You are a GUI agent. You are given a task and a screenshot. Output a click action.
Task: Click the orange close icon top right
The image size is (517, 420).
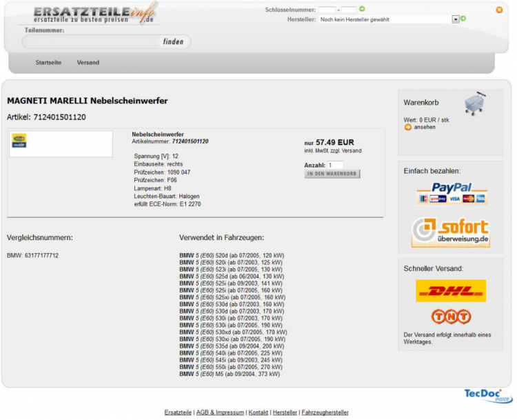tap(500, 10)
